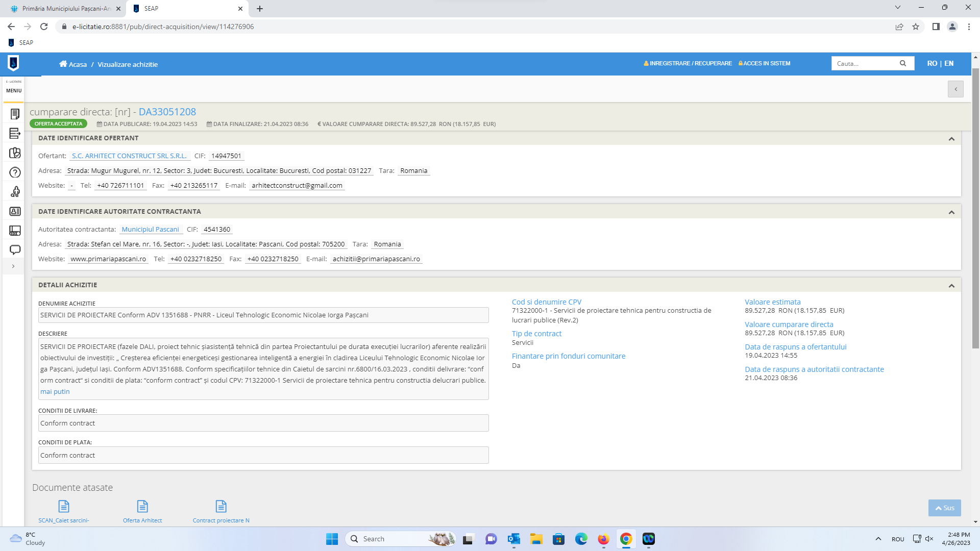The width and height of the screenshot is (980, 551).
Task: Switch to Primăria Municipiului Pașcani tab
Action: 66,9
